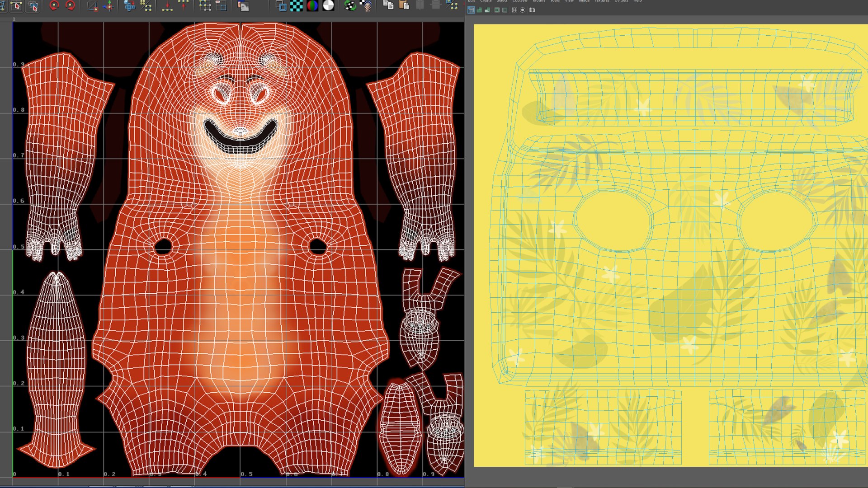Click the rotate UVs counterclockwise red arrow icon
Viewport: 868px width, 488px height.
point(54,5)
